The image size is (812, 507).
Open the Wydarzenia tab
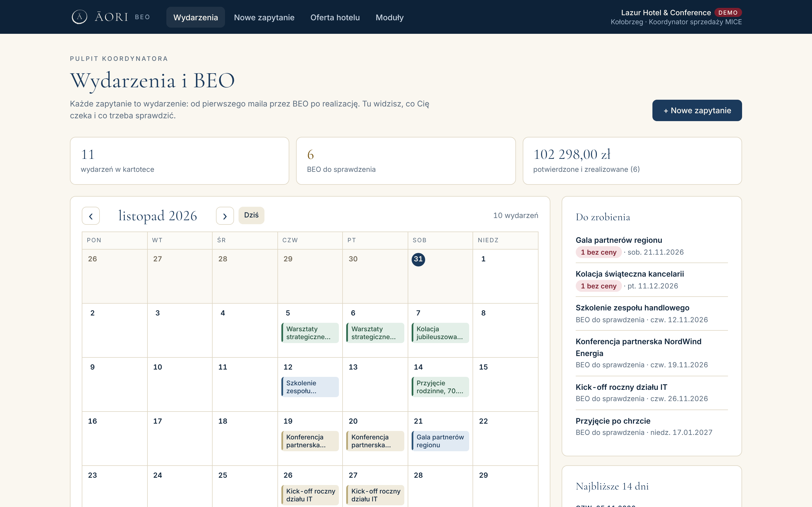[x=196, y=17]
